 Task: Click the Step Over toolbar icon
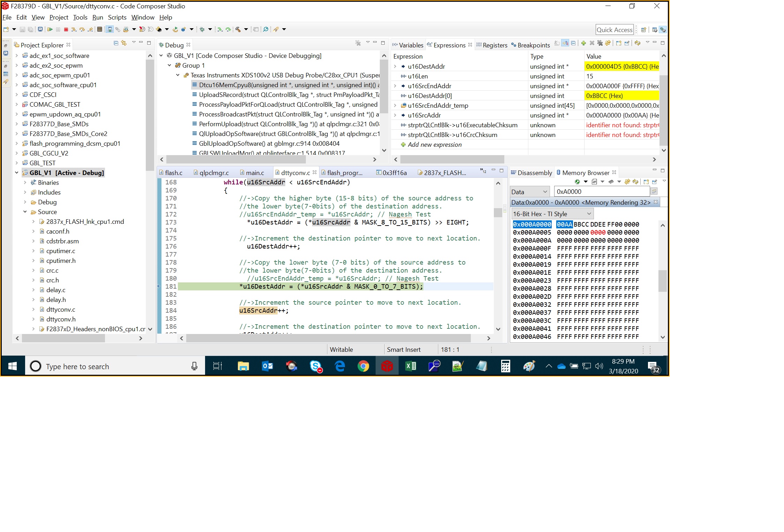point(82,29)
